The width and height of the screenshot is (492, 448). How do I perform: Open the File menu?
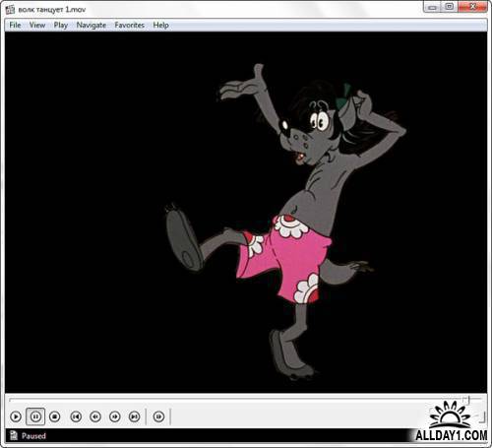click(15, 25)
